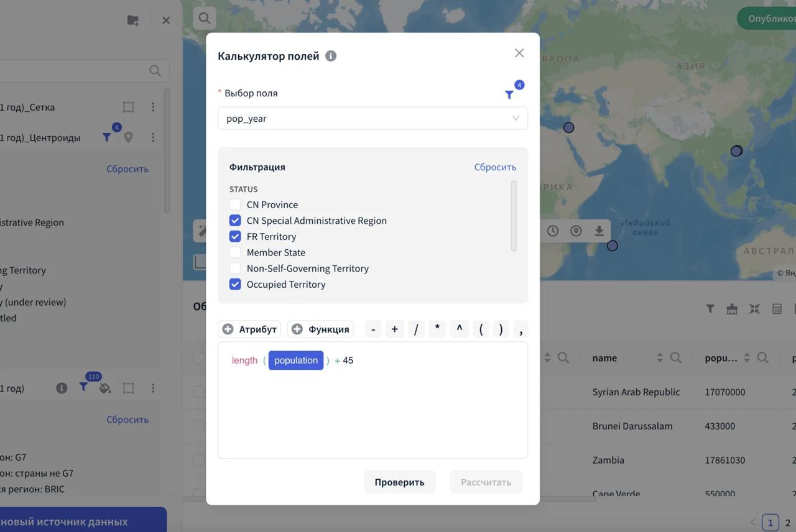Click the scrollbar of the STATUS filter list
Image resolution: width=796 pixels, height=532 pixels.
514,216
